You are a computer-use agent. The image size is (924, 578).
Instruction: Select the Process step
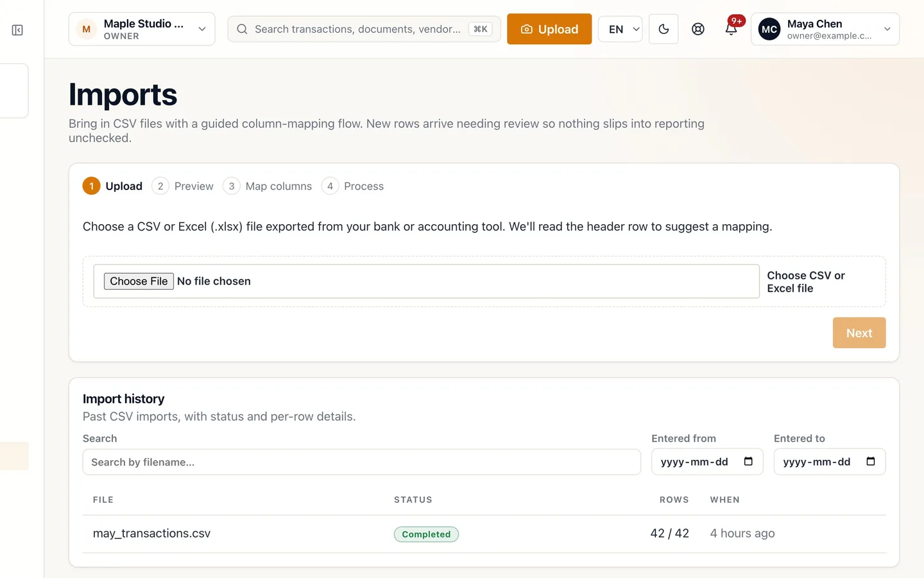click(353, 186)
